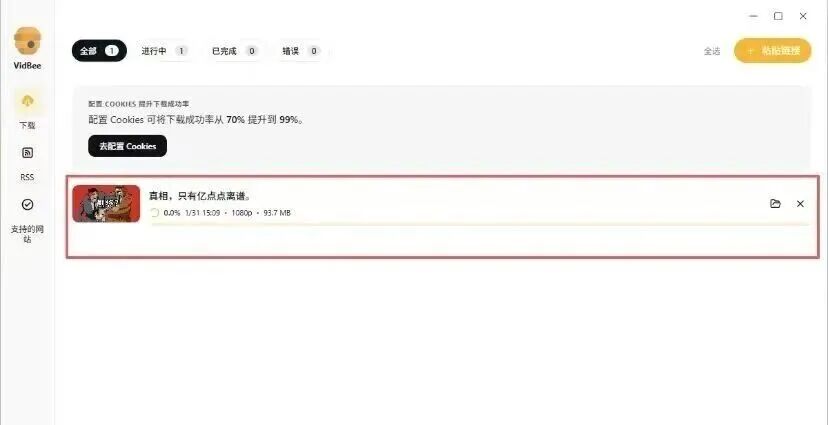Maximize the VidBee window
The width and height of the screenshot is (828, 425).
(x=778, y=16)
